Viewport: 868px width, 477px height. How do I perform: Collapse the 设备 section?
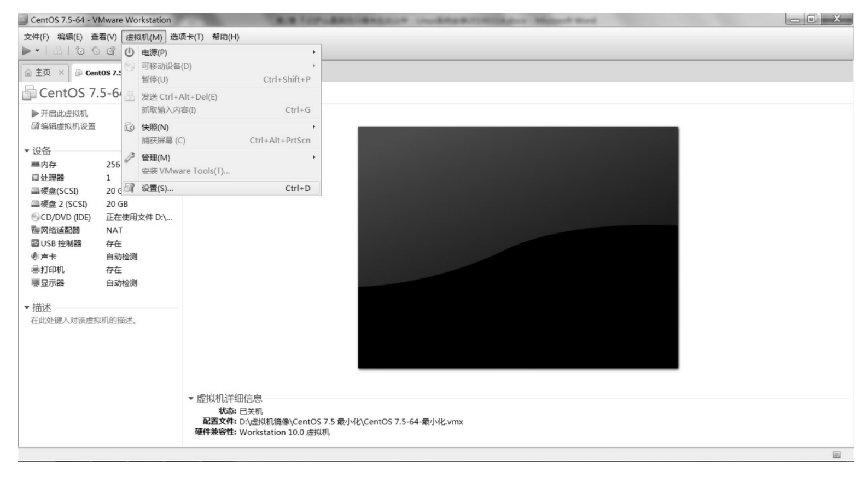coord(27,151)
